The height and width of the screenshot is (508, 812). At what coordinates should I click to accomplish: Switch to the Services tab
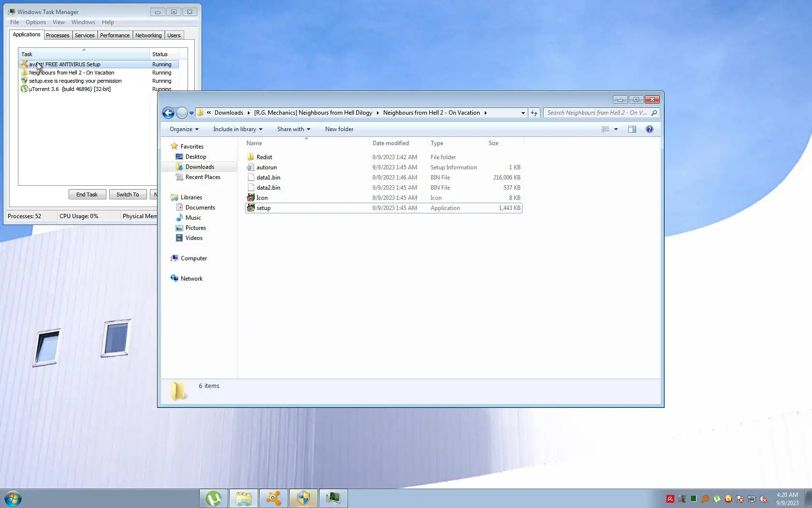(85, 35)
